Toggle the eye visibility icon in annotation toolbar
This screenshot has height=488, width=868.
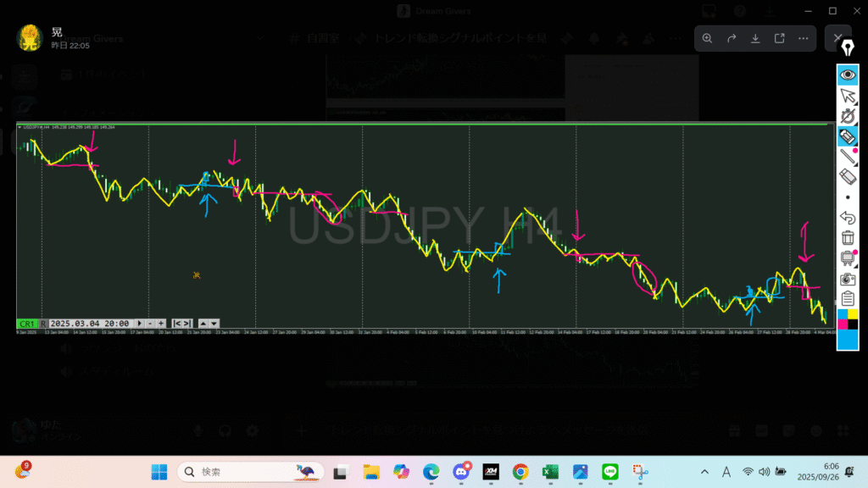pyautogui.click(x=848, y=75)
